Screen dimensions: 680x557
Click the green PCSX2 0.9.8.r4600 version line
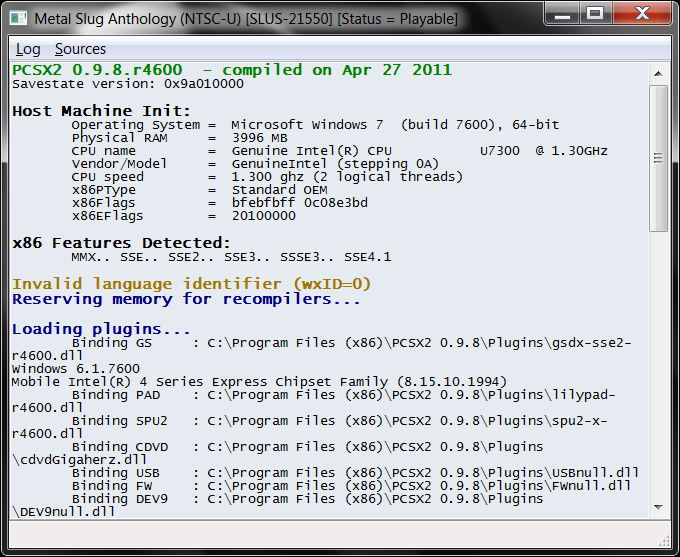[232, 70]
